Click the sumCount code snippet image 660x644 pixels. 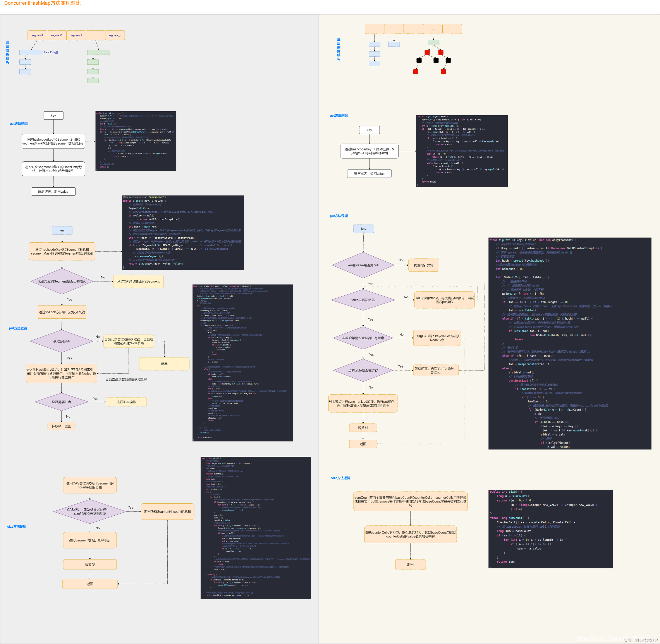point(550,529)
